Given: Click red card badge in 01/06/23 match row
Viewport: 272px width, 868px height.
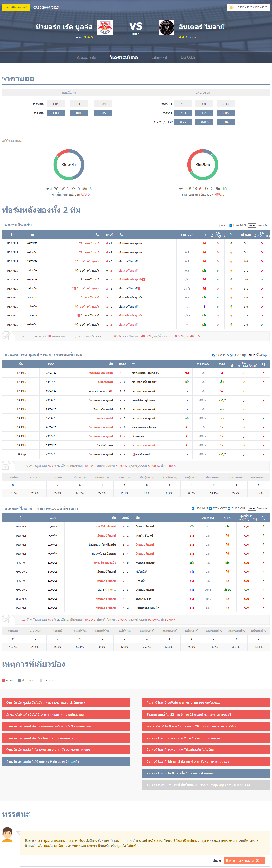Looking at the screenshot, I should pos(144,280).
